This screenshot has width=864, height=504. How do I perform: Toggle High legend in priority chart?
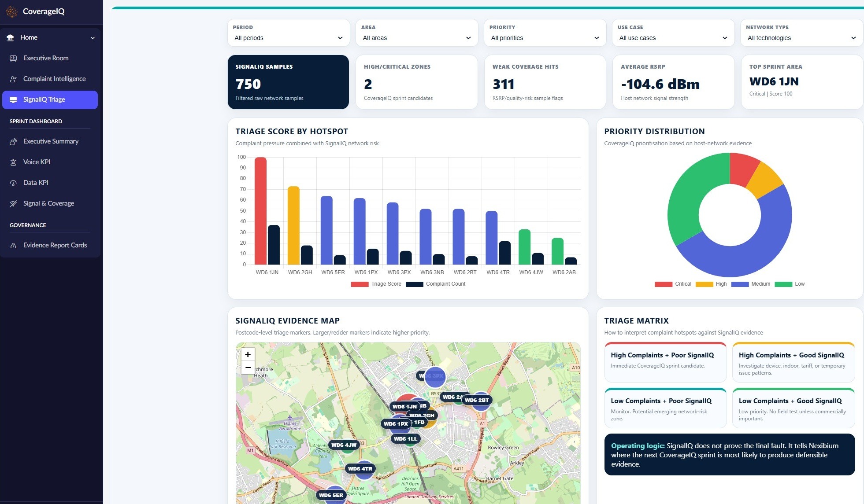711,284
